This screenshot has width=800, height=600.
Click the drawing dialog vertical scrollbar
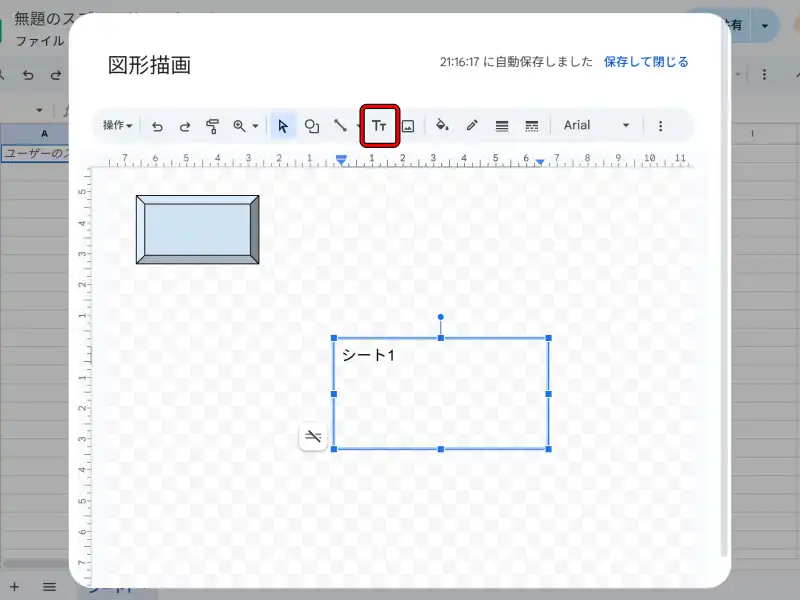pos(723,288)
